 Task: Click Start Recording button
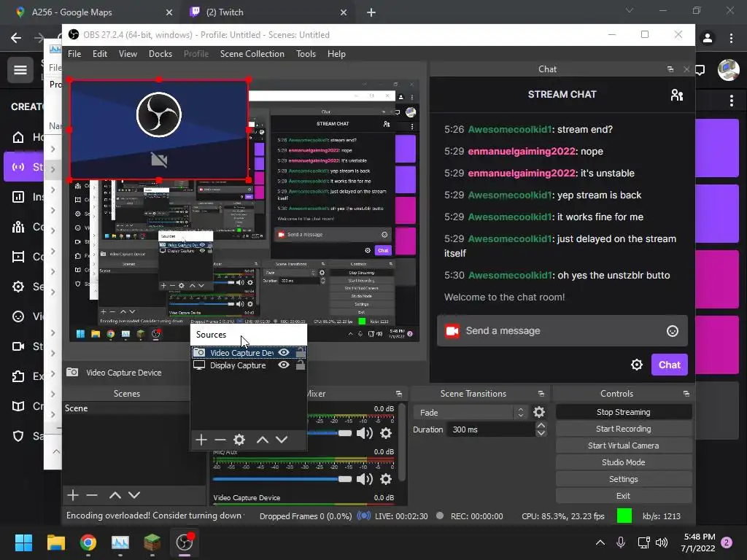click(x=623, y=429)
